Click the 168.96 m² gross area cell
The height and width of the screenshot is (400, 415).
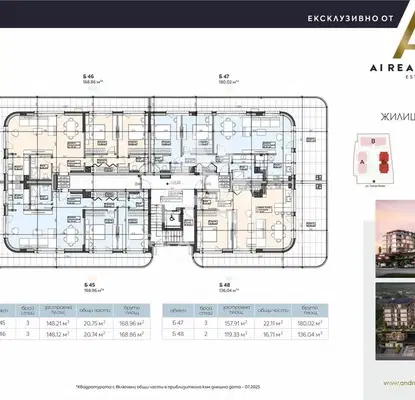pyautogui.click(x=132, y=323)
